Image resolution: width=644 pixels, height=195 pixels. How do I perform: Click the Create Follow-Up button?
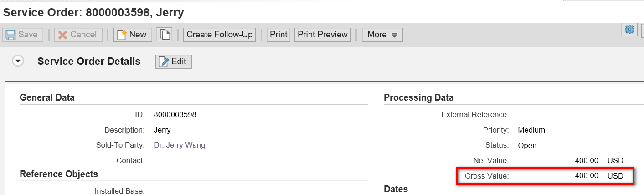click(x=220, y=35)
